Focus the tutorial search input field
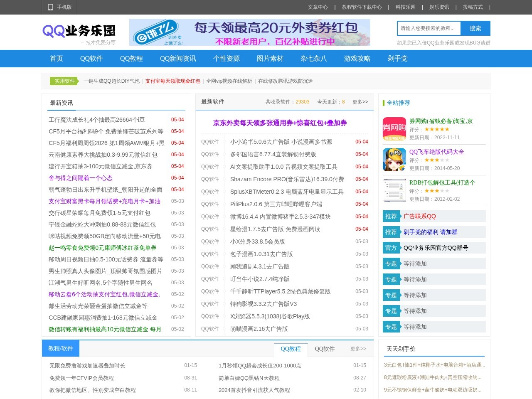Screen dimensions: 532x399 tap(429, 28)
